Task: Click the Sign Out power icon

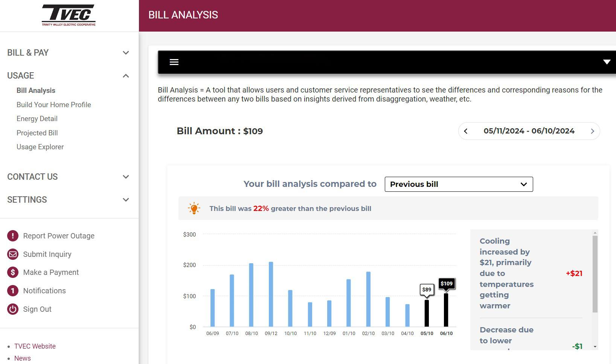Action: click(13, 309)
